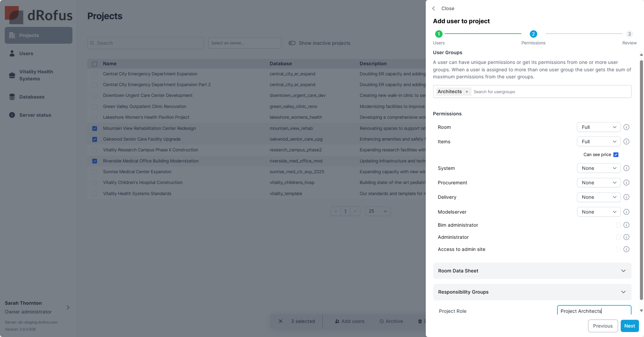This screenshot has height=337, width=644.
Task: Show info for Items permission
Action: [x=626, y=142]
